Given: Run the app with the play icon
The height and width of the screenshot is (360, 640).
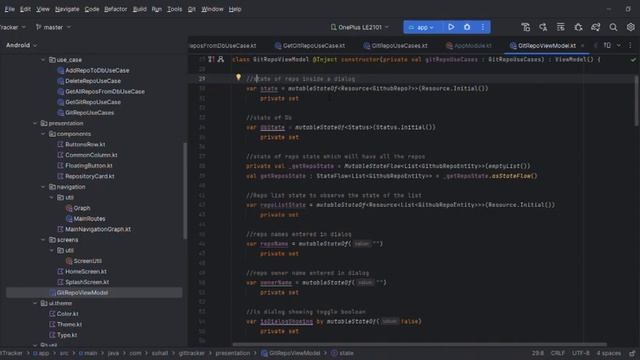Looking at the screenshot, I should [x=451, y=27].
